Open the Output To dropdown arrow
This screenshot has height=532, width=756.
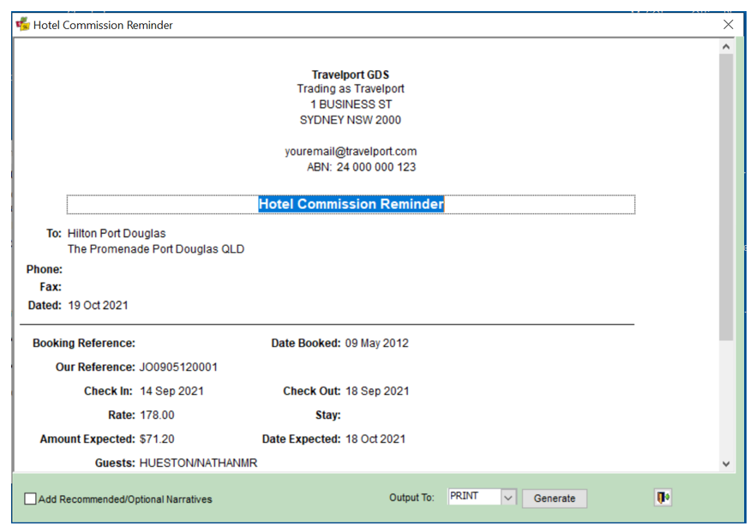[x=508, y=498]
